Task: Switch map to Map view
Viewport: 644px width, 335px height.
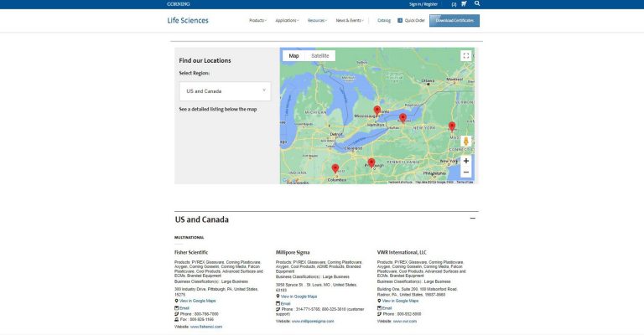Action: tap(293, 56)
